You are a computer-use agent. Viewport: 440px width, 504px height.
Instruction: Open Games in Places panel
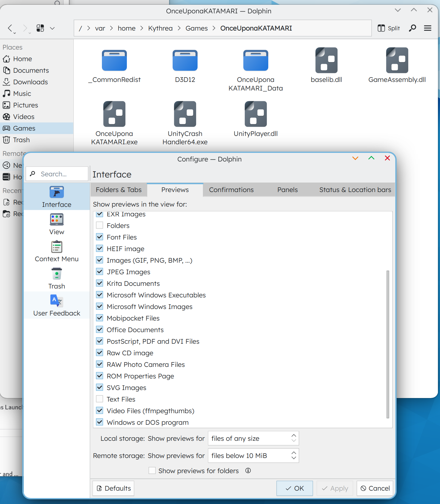(37, 128)
